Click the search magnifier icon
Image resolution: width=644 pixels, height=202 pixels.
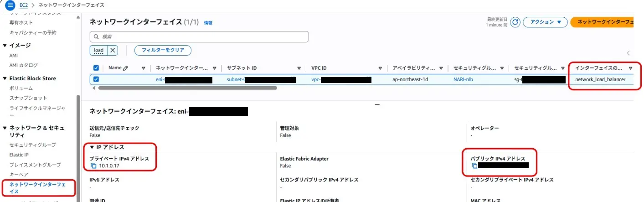pos(96,36)
